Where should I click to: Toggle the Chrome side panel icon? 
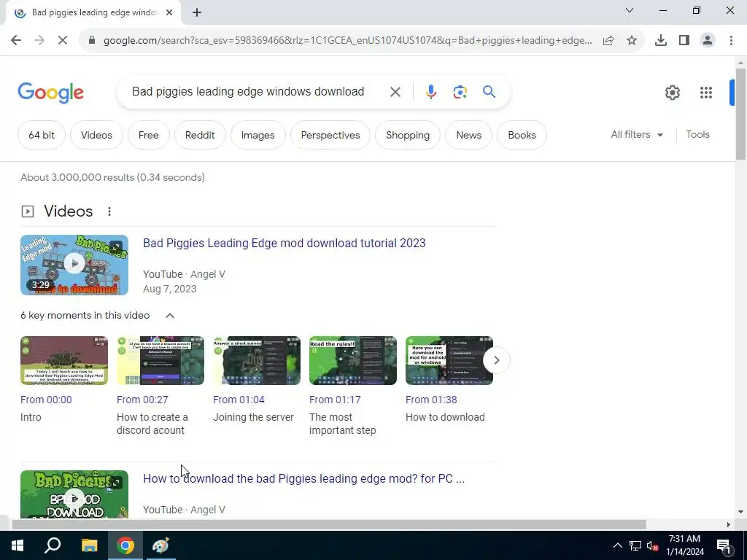(x=684, y=41)
